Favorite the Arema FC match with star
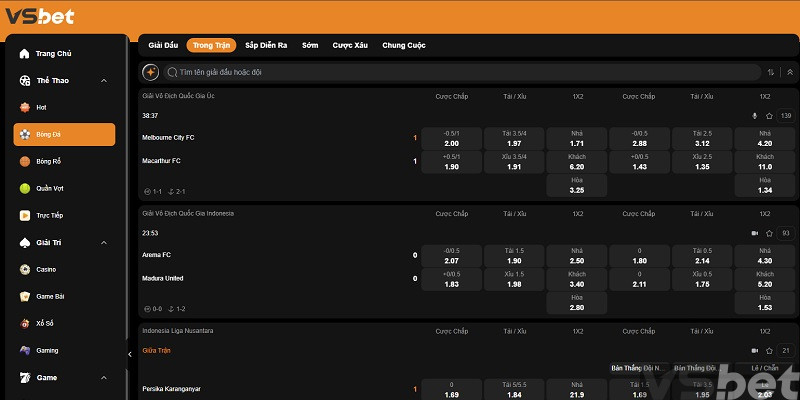Screen dimensions: 800x400 (769, 233)
